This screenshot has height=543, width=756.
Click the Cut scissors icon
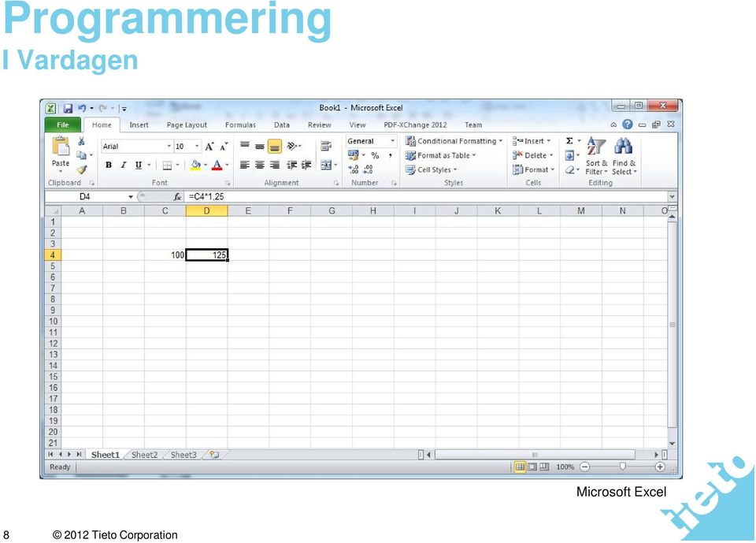(81, 141)
